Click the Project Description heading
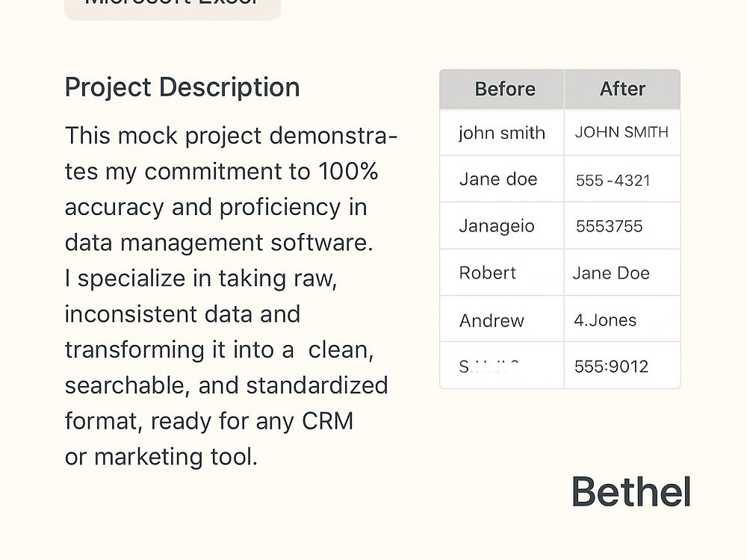747x560 pixels. (x=182, y=87)
